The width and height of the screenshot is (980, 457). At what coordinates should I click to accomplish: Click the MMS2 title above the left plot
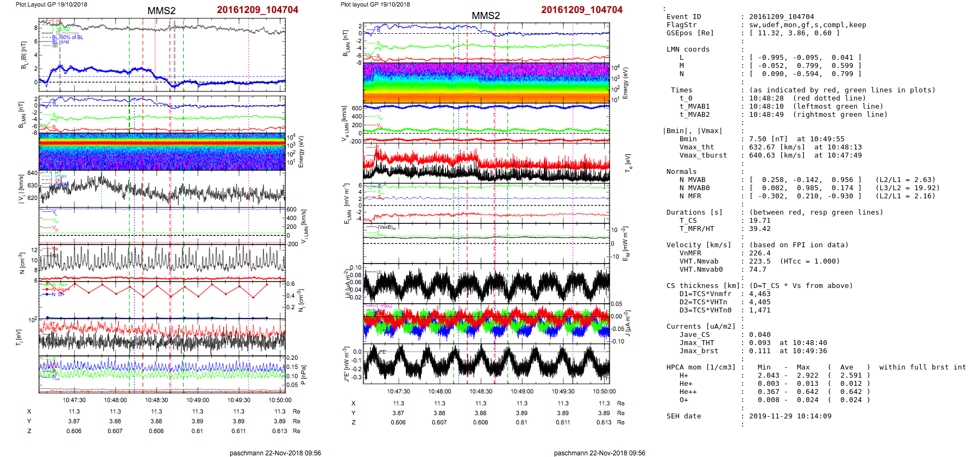tap(161, 11)
